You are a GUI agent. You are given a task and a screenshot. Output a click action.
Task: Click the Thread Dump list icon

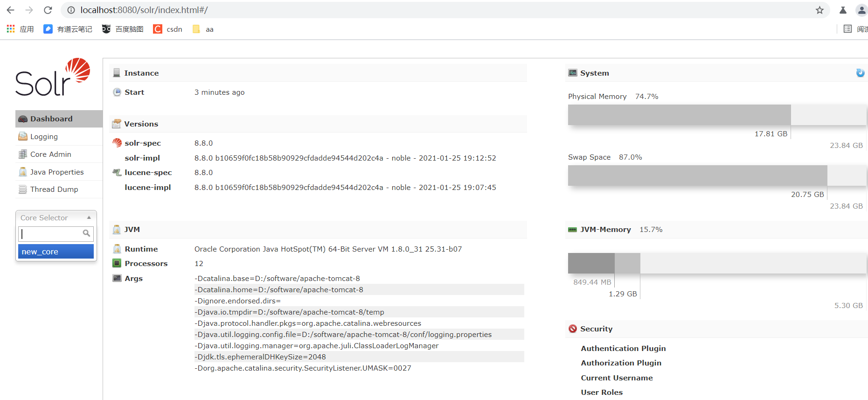tap(22, 189)
